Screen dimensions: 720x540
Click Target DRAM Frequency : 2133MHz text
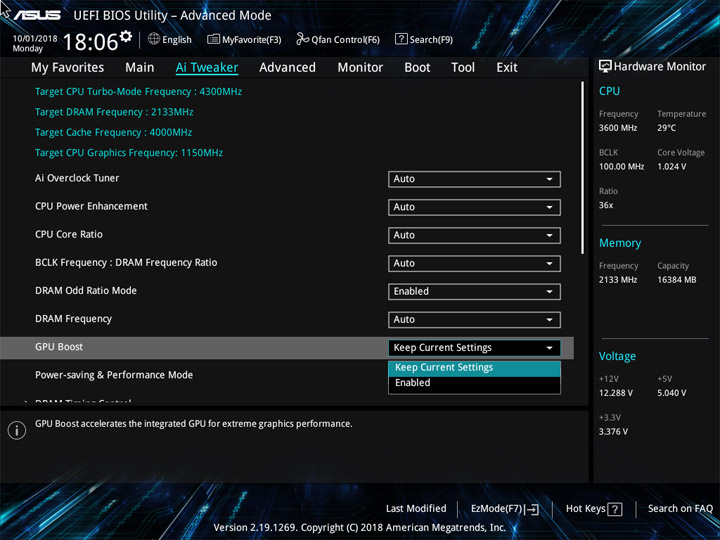click(x=114, y=112)
